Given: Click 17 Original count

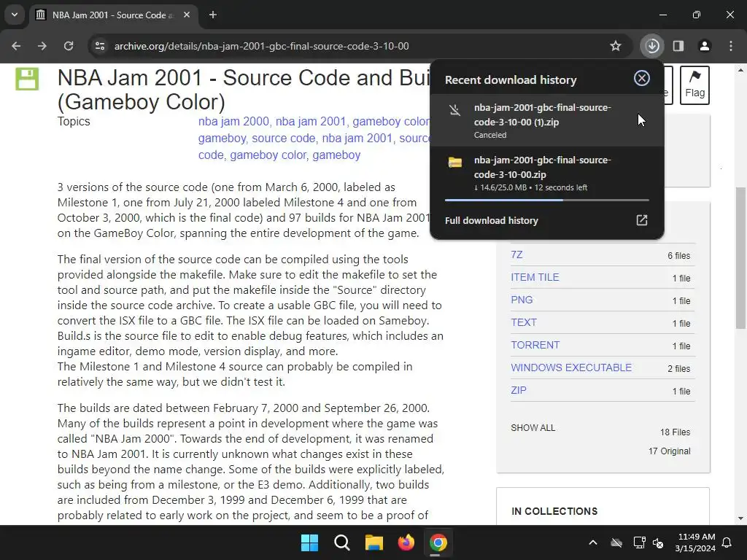Looking at the screenshot, I should tap(669, 451).
